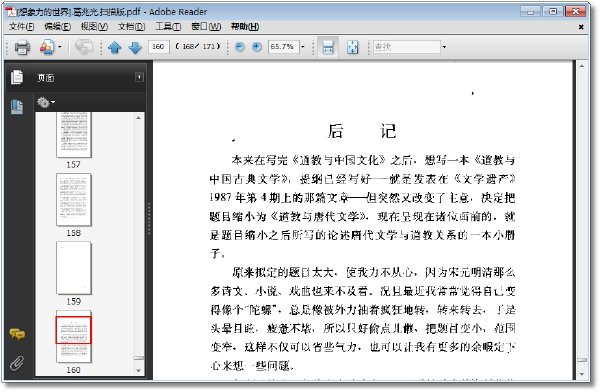The image size is (600, 392).
Task: Click the page number field showing 160
Action: (x=158, y=47)
